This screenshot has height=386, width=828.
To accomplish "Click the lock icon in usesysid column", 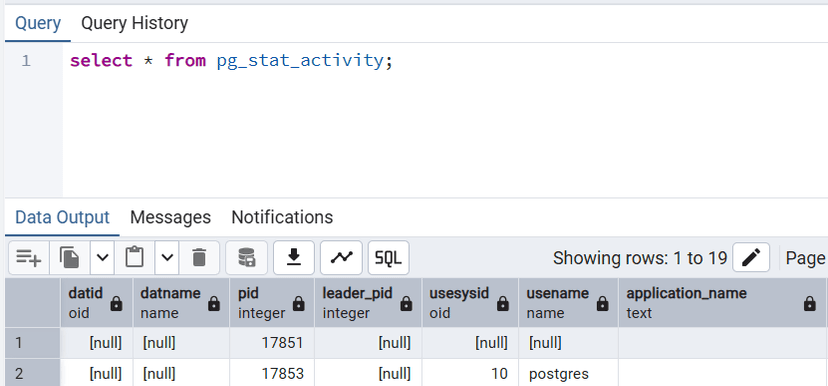I will [x=503, y=304].
